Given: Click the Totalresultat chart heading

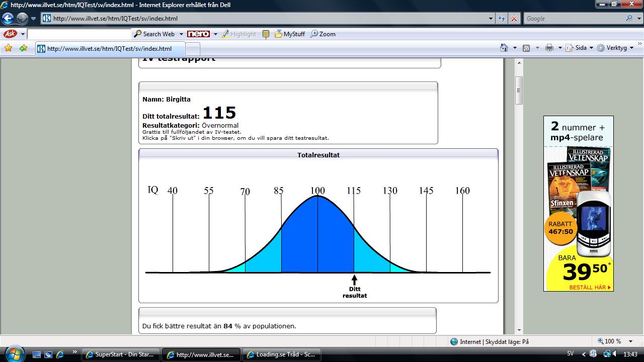Looking at the screenshot, I should pos(318,155).
